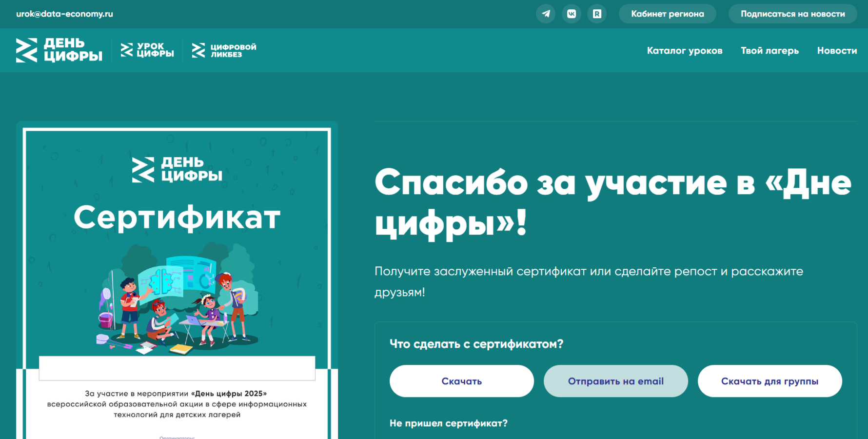Click the Скачать certificate button
868x439 pixels.
pos(462,381)
